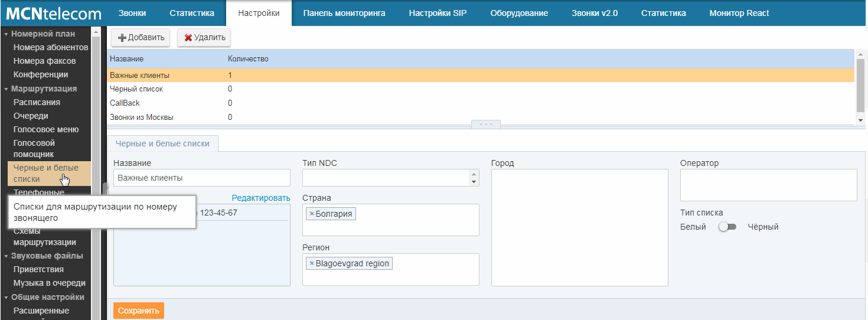
Task: Switch to the Настройки SIP tab
Action: pos(438,13)
